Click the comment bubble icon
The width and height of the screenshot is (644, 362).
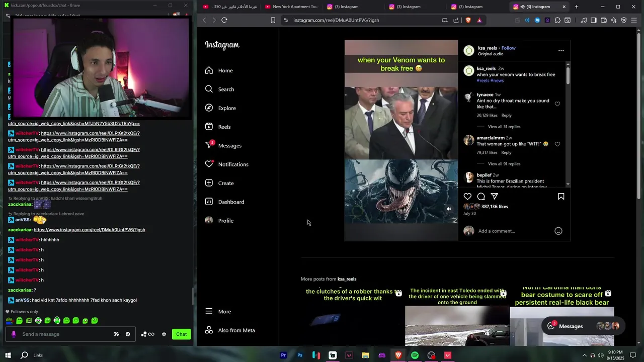tap(481, 197)
